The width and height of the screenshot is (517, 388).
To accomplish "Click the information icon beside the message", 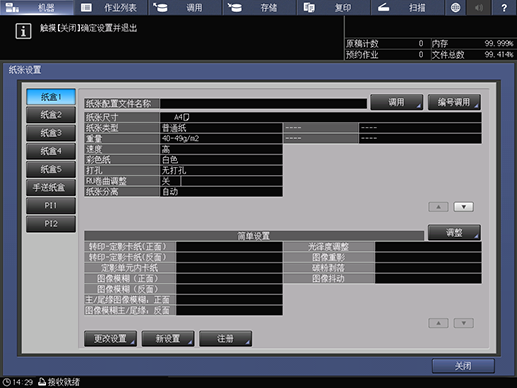I will [x=23, y=31].
